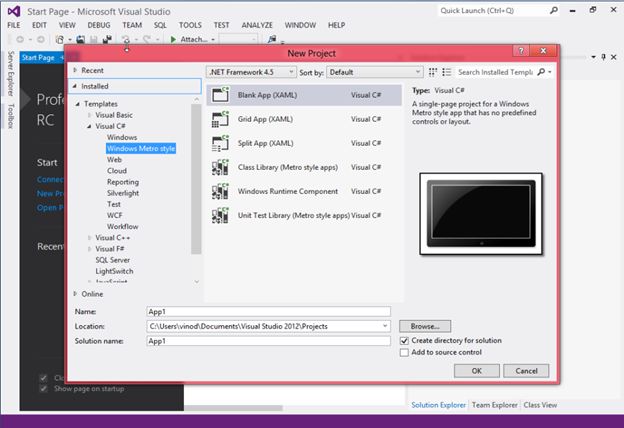The image size is (624, 428).
Task: Enable Add to source control checkbox
Action: (x=404, y=353)
